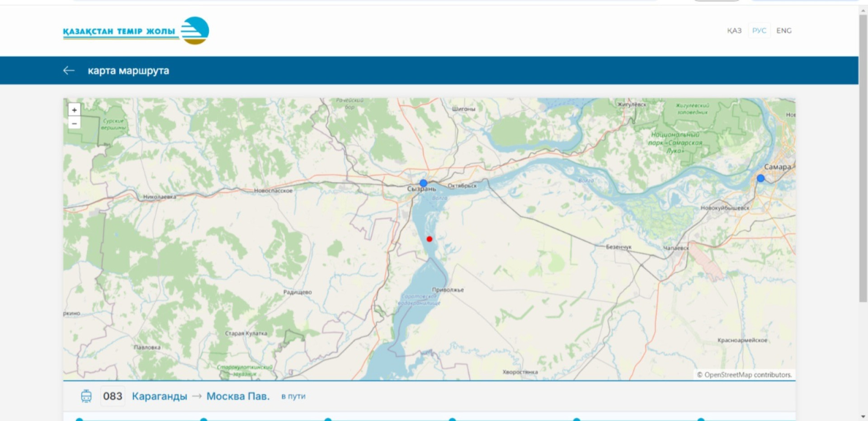Screen dimensions: 868x421
Task: Click the Новокуйбышевск label on the map
Action: [725, 208]
